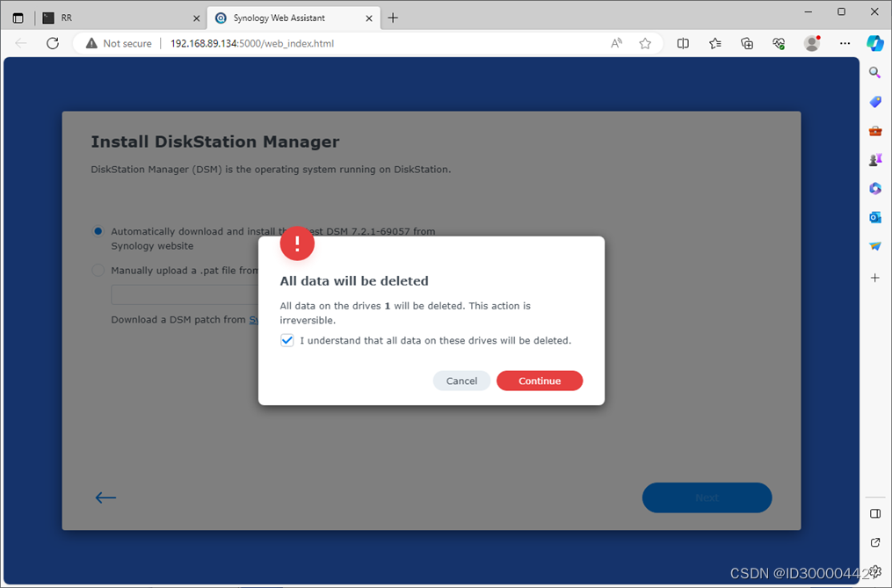Toggle the sidebar visibility icon
The width and height of the screenshot is (892, 588).
tap(875, 514)
